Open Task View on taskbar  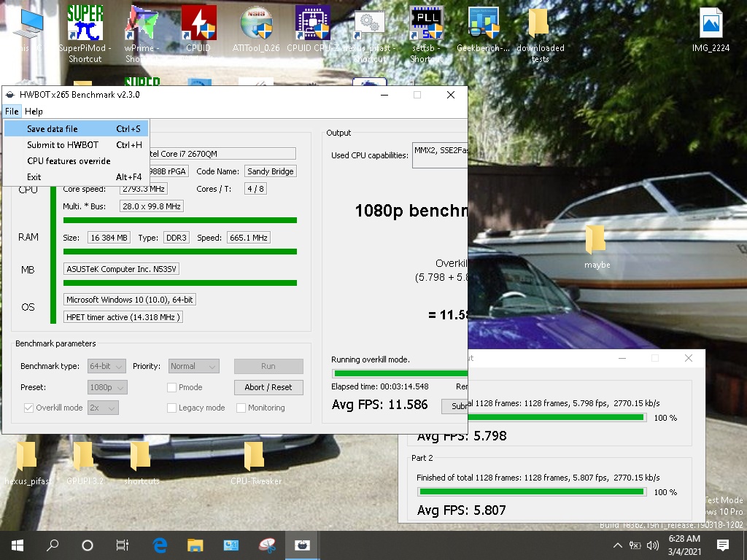(x=122, y=545)
